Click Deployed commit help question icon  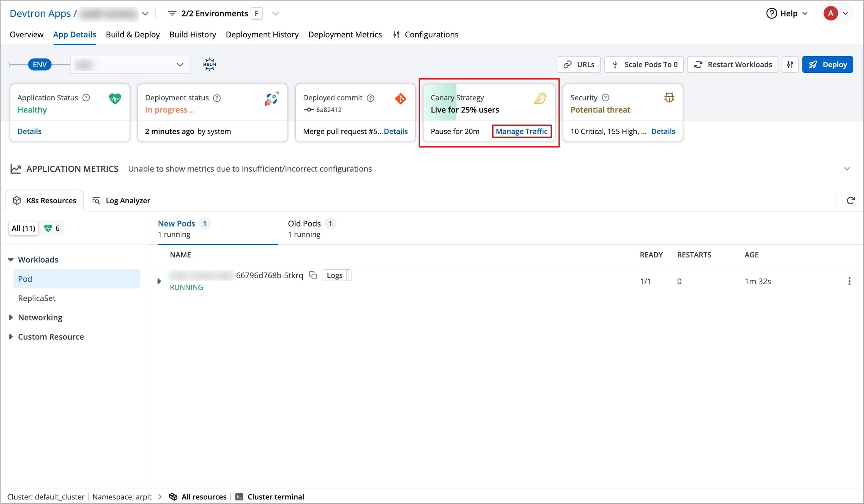point(370,98)
